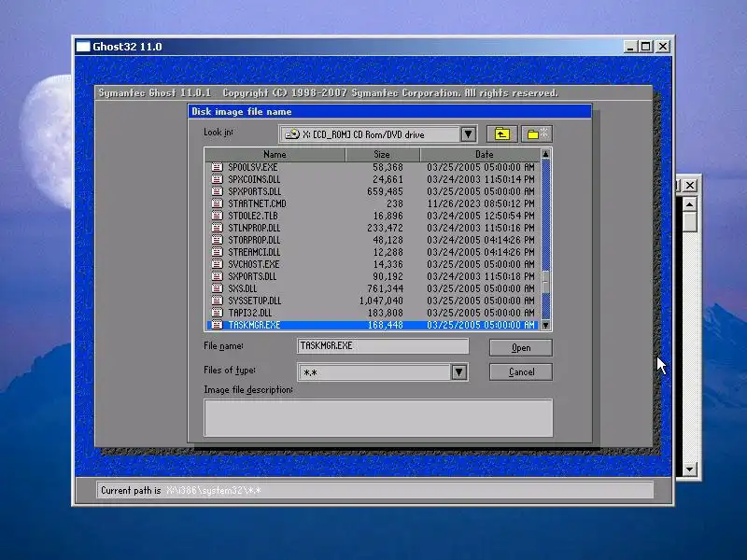Click scroll down arrow in background window
The height and width of the screenshot is (560, 747).
pos(689,469)
